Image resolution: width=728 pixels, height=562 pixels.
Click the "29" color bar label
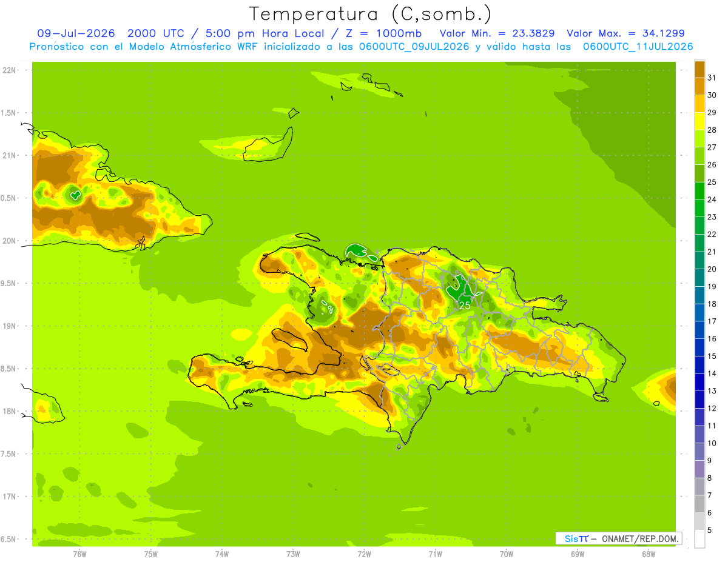(712, 113)
